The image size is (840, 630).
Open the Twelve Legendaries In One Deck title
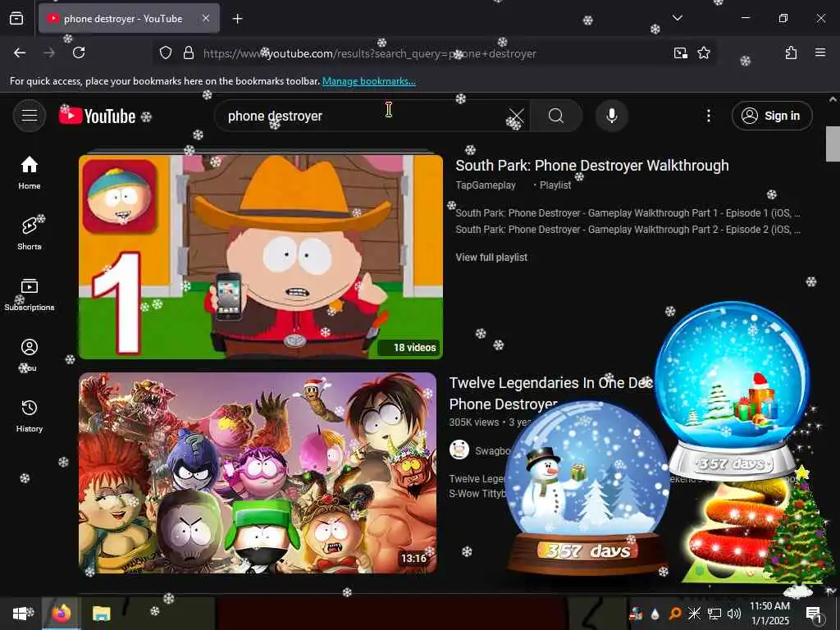click(x=552, y=393)
